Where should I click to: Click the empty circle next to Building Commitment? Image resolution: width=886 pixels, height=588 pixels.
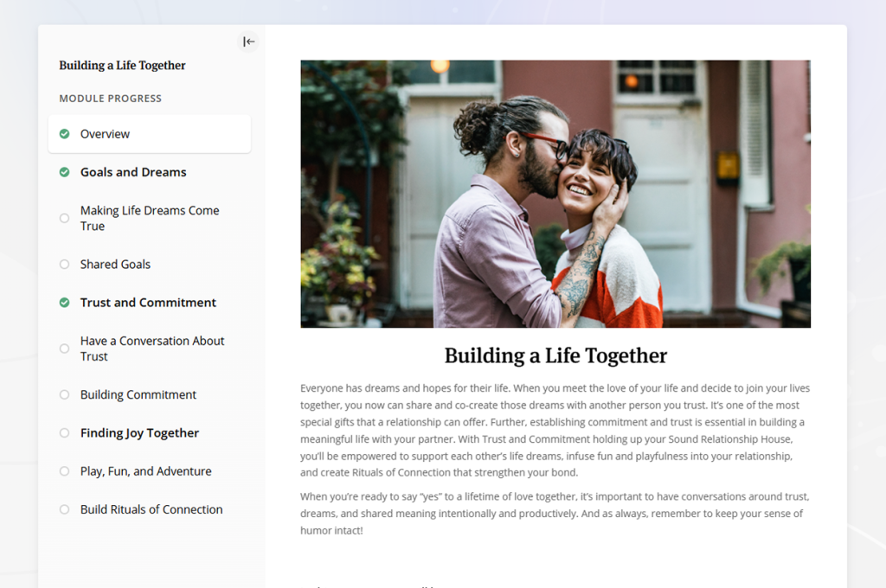pyautogui.click(x=64, y=394)
